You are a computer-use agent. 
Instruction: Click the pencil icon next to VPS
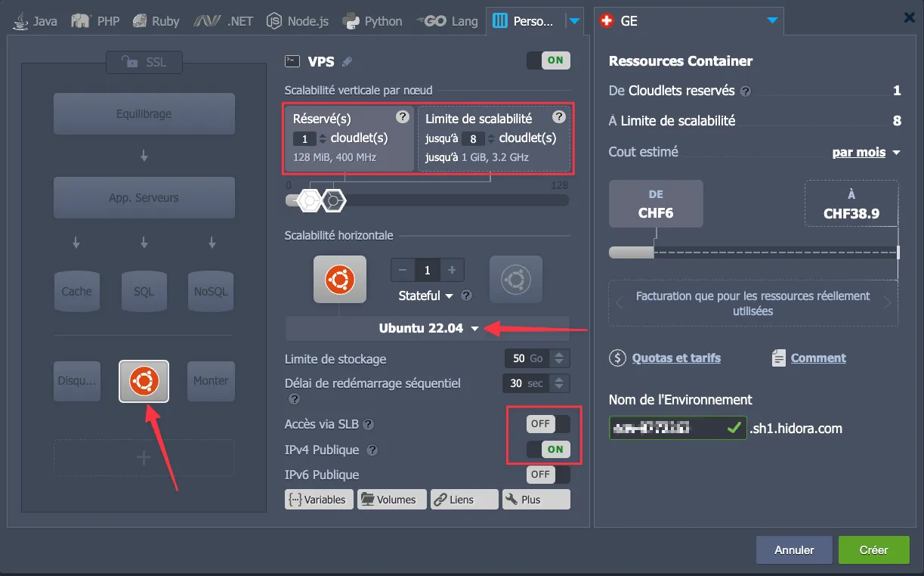pyautogui.click(x=347, y=62)
